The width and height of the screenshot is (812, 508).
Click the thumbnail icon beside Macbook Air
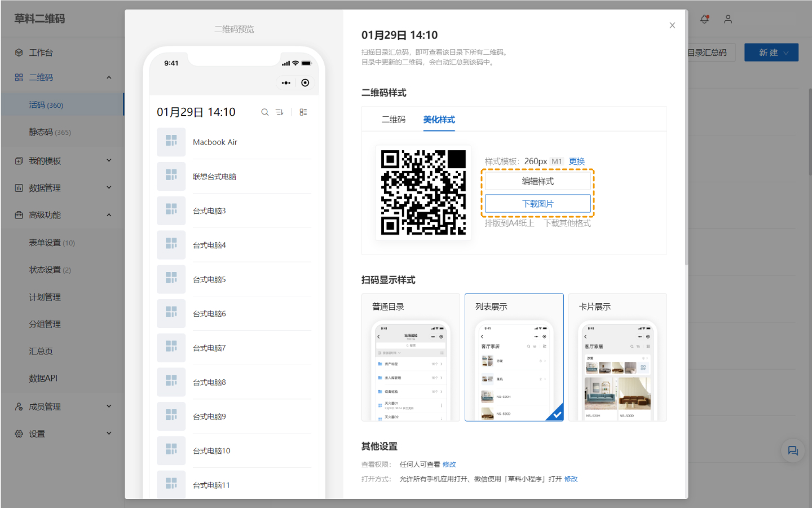click(x=171, y=142)
